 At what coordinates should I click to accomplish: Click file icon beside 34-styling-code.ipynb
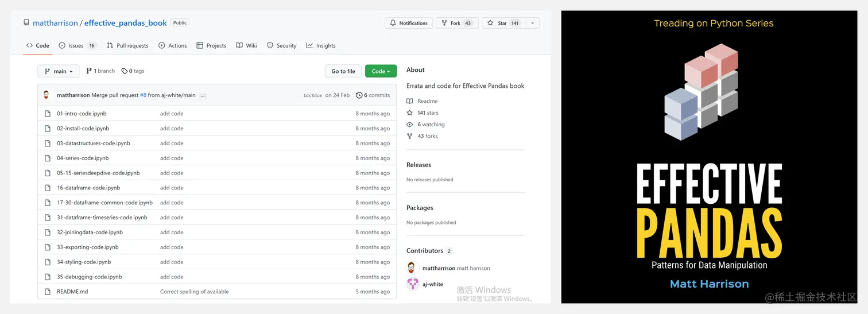(x=48, y=262)
